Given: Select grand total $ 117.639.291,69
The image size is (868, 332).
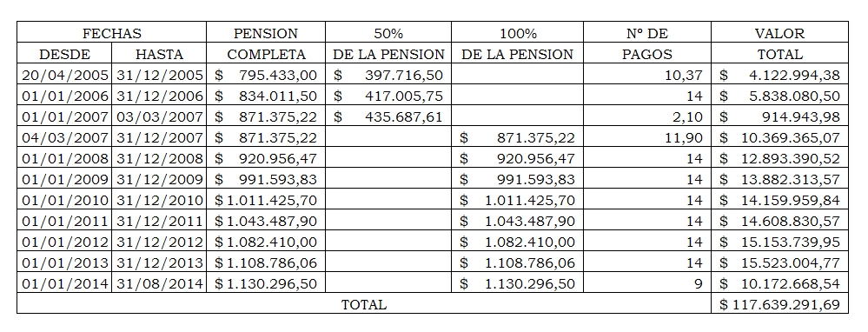Looking at the screenshot, I should (x=780, y=304).
